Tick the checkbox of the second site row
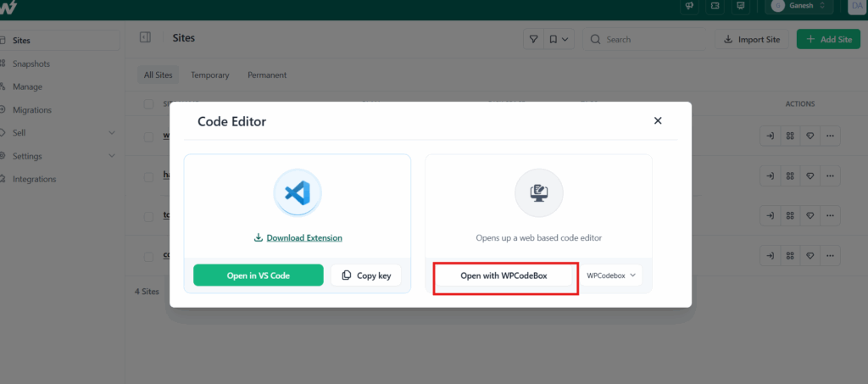Viewport: 868px width, 384px height. 148,177
